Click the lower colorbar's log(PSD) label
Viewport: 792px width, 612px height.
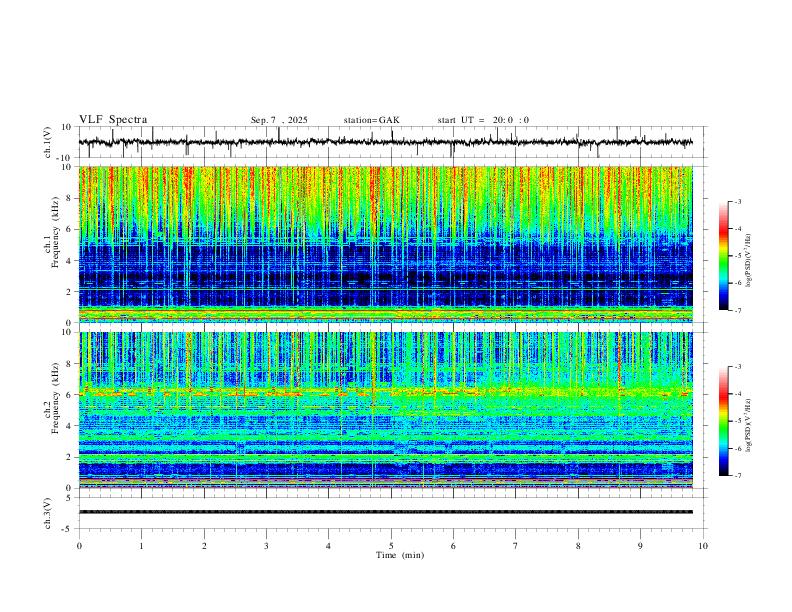[748, 425]
